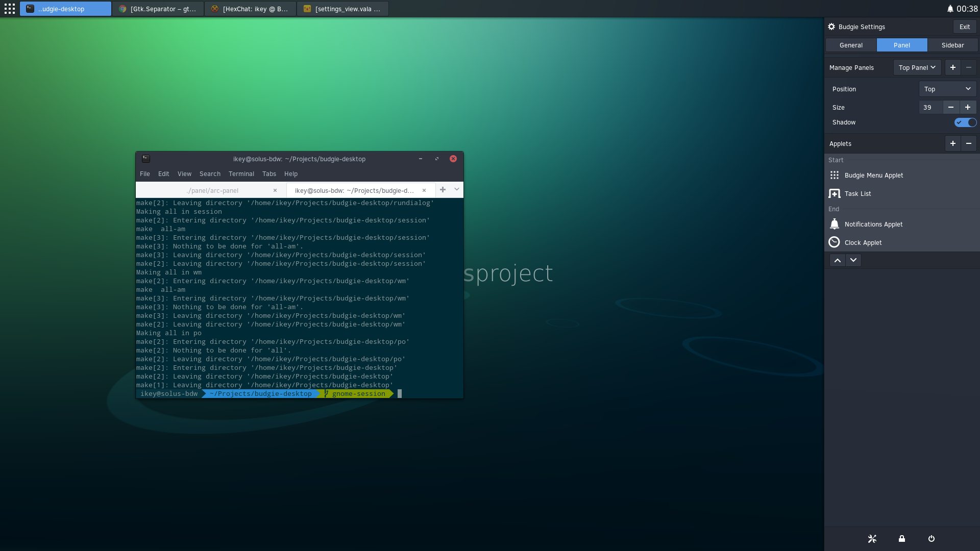Image resolution: width=980 pixels, height=551 pixels.
Task: Select Task List applet row
Action: point(902,193)
